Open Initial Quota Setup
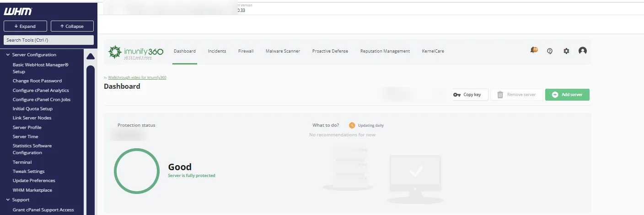The width and height of the screenshot is (644, 215). click(32, 109)
